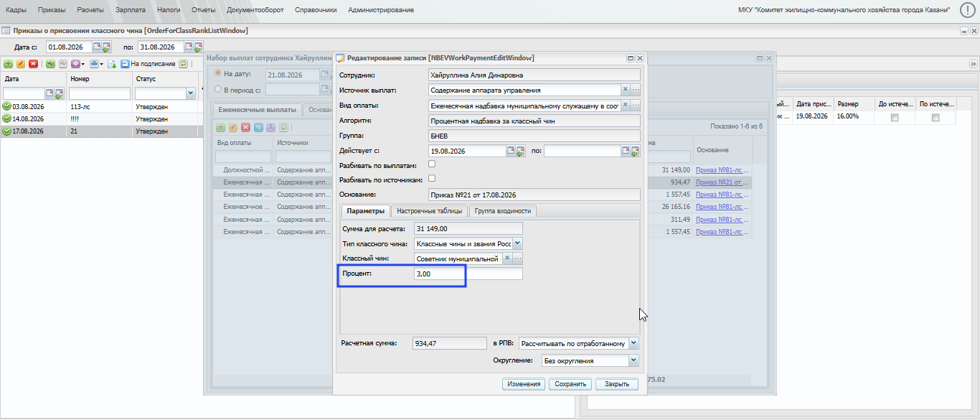Open Классный чин lookup via ellipsis button
The width and height of the screenshot is (980, 420).
coord(517,258)
